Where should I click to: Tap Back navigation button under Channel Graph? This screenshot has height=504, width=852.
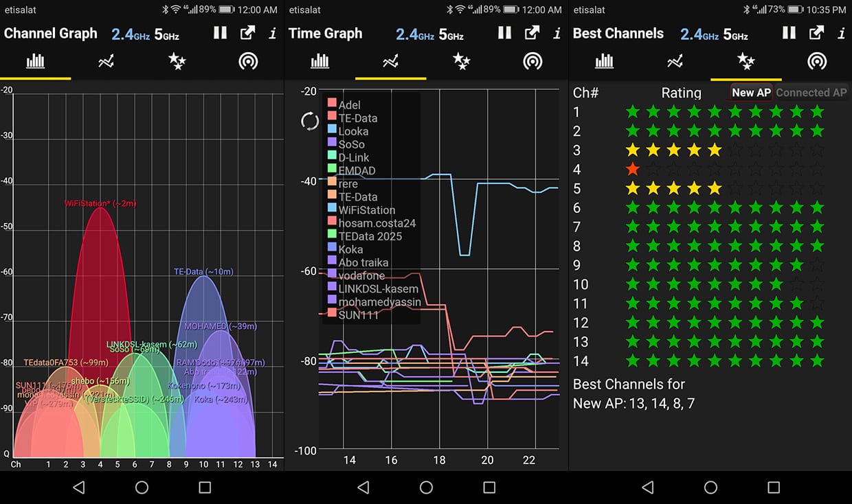78,488
